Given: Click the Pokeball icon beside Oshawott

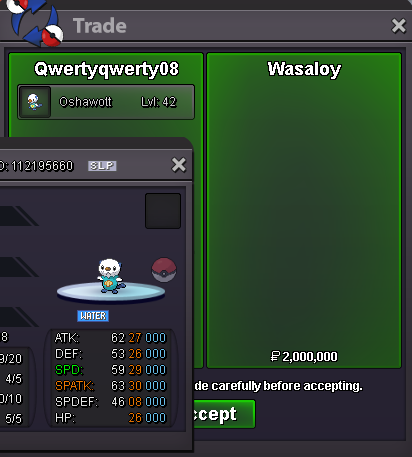Looking at the screenshot, I should point(164,270).
